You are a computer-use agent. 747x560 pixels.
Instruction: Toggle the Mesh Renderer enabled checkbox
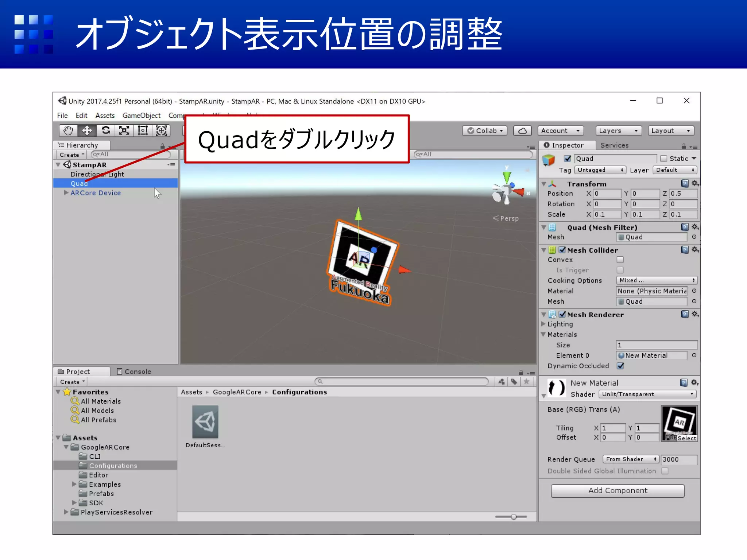click(562, 314)
